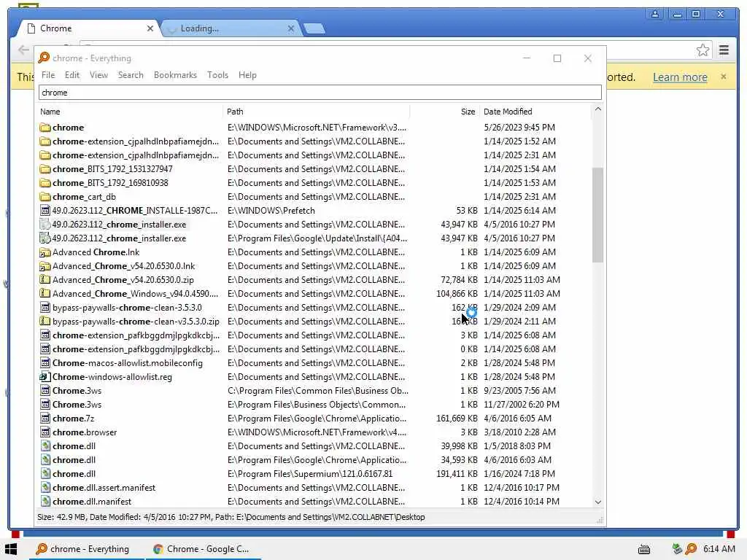The image size is (747, 560).
Task: Click icon of chrome.dll.assert.manifest
Action: pyautogui.click(x=45, y=488)
